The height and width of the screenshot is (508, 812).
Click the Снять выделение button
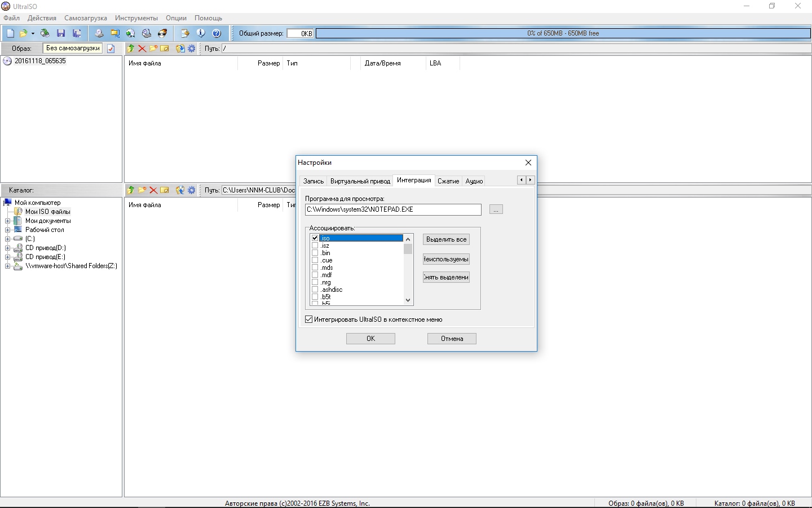(446, 277)
